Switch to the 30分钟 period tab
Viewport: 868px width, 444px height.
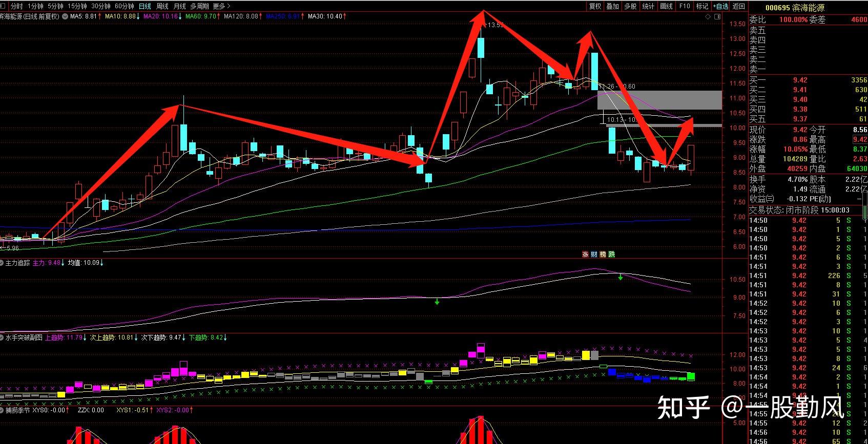(101, 6)
